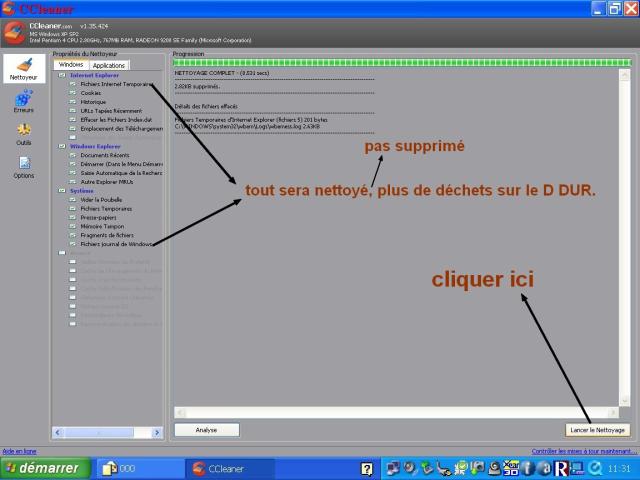This screenshot has width=640, height=480.
Task: Click the QuickTime Q tray icon
Action: [x=595, y=469]
